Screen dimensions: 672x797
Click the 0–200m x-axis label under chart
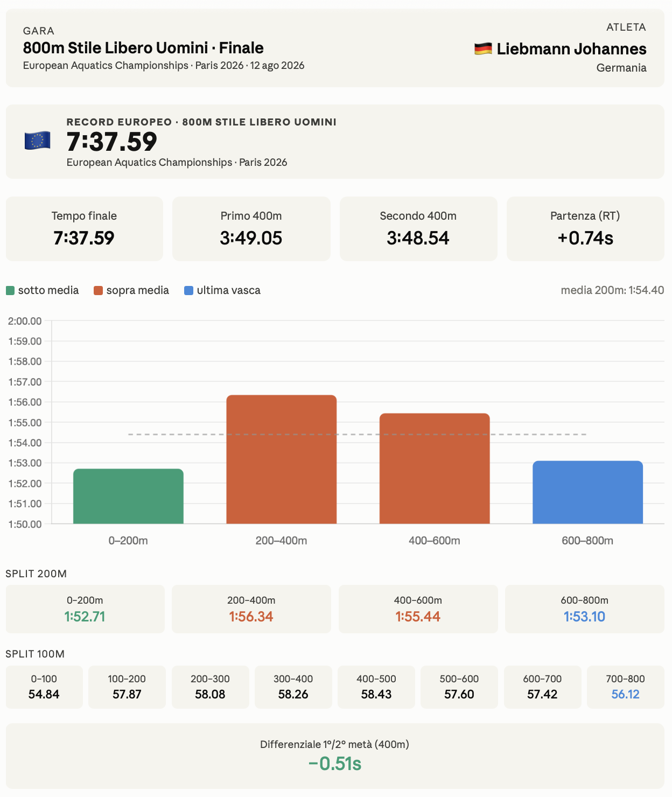coord(128,541)
